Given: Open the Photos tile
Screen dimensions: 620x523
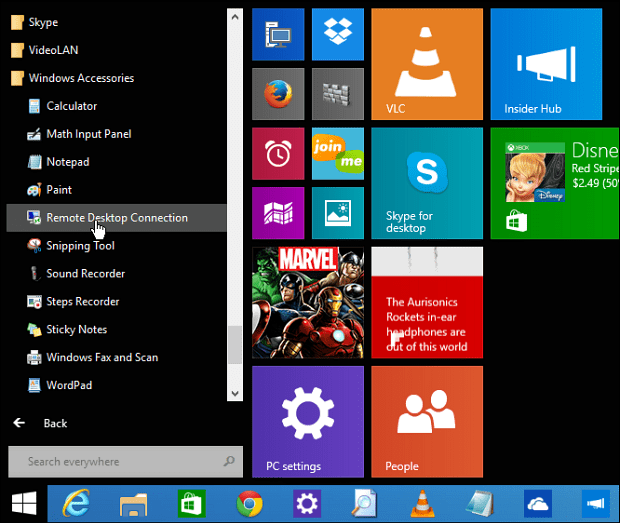Looking at the screenshot, I should click(338, 213).
